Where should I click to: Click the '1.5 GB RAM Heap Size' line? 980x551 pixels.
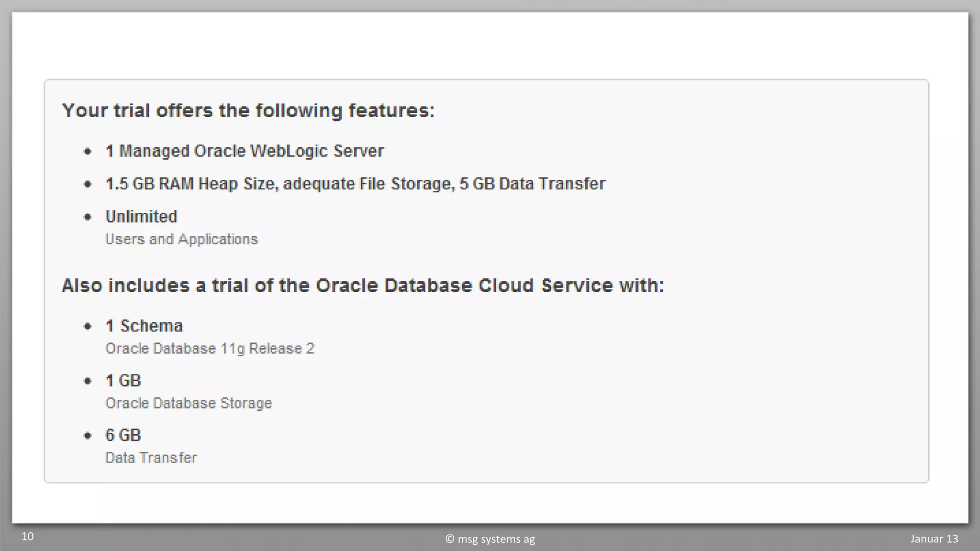point(355,184)
